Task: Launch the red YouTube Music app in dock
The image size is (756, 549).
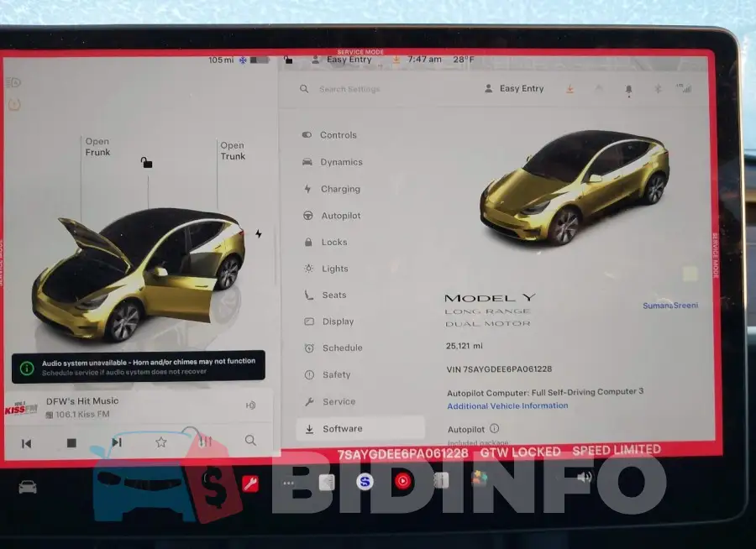Action: pos(403,480)
